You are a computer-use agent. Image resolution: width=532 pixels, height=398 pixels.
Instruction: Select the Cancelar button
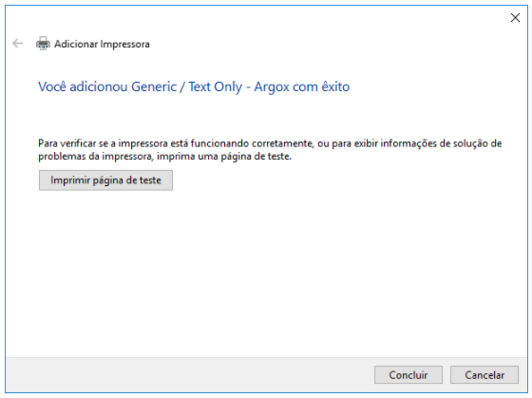[x=484, y=375]
